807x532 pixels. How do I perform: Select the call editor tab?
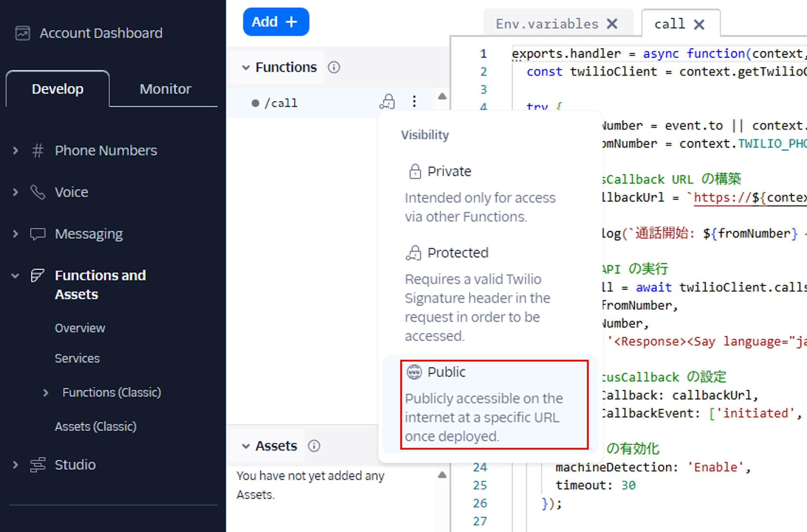pos(669,24)
